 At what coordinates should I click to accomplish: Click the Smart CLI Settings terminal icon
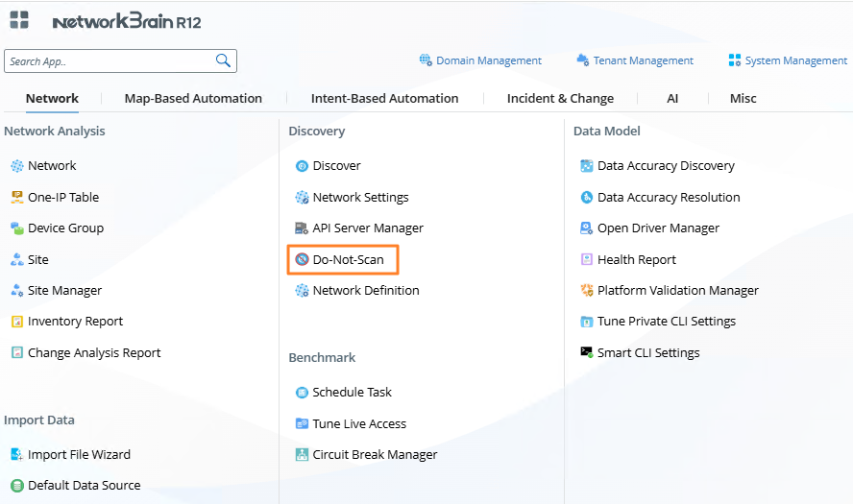[x=587, y=352]
